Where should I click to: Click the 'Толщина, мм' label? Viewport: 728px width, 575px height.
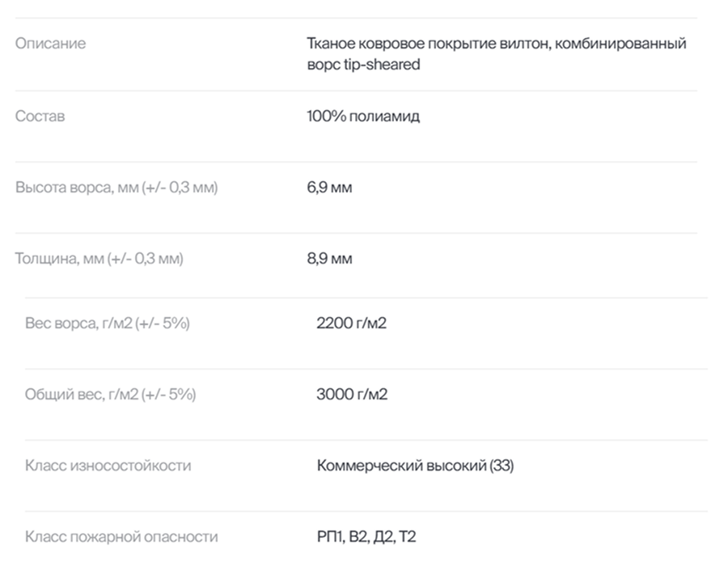(x=59, y=259)
